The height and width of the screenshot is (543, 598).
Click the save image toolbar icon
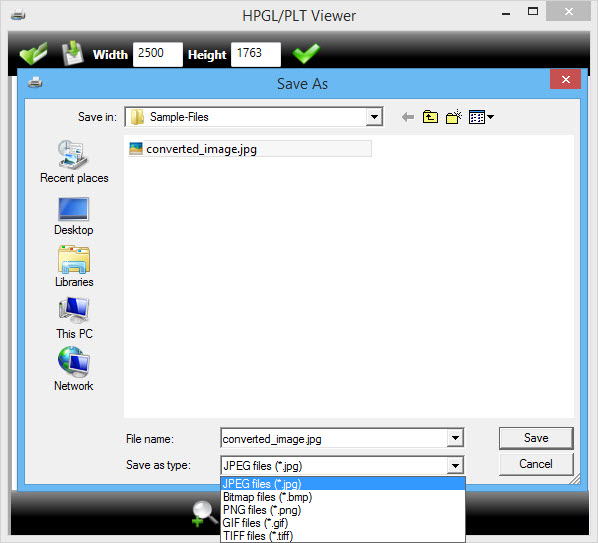coord(73,53)
